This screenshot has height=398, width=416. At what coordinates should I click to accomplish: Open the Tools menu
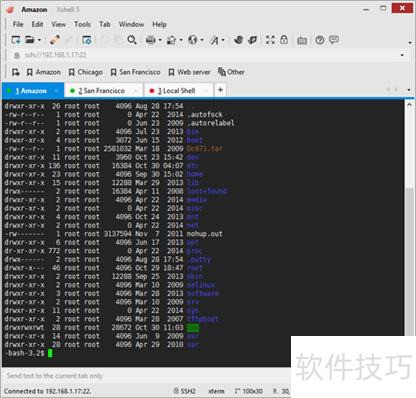pyautogui.click(x=82, y=24)
